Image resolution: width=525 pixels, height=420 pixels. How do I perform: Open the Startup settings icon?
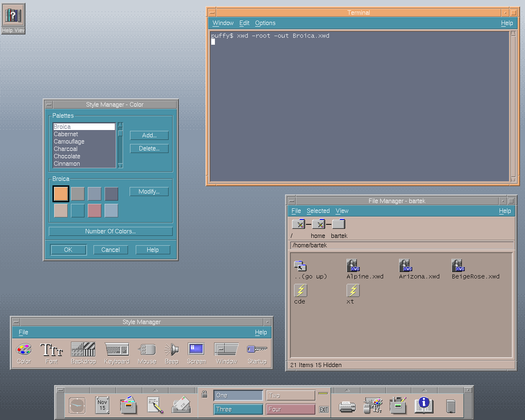click(x=257, y=350)
